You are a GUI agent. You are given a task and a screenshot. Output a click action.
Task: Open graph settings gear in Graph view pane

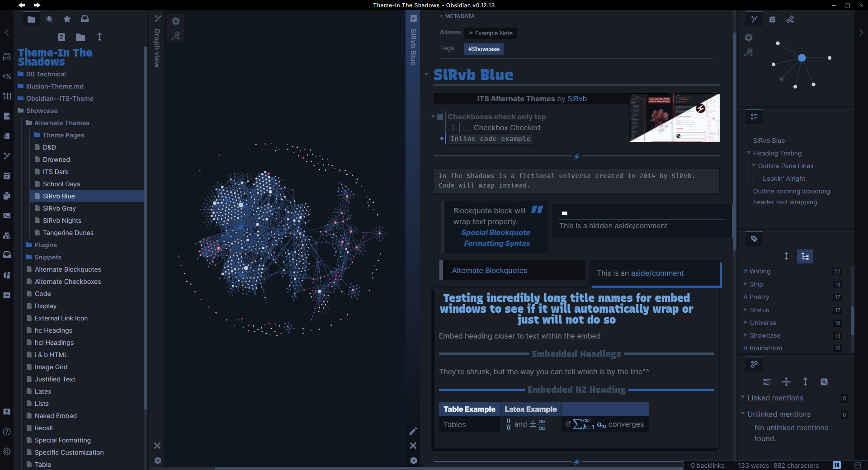point(176,21)
